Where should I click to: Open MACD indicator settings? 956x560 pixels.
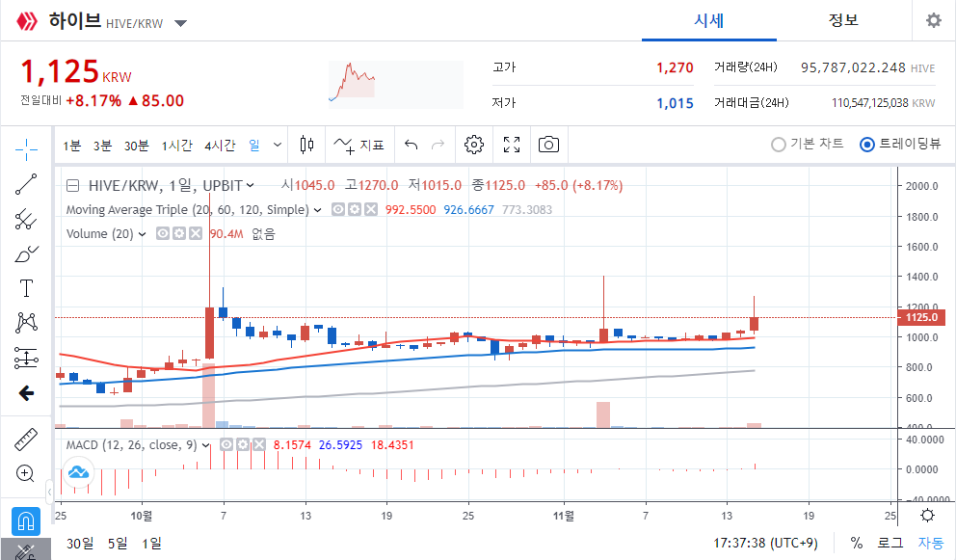[243, 444]
